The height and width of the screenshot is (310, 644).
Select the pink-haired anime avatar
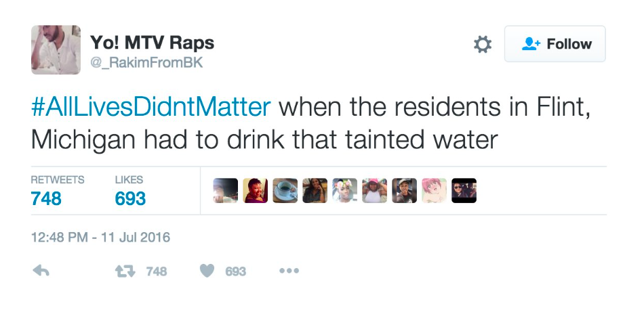click(434, 191)
